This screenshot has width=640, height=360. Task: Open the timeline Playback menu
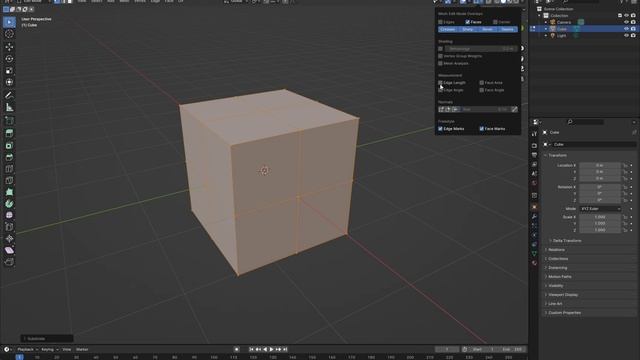pos(27,349)
